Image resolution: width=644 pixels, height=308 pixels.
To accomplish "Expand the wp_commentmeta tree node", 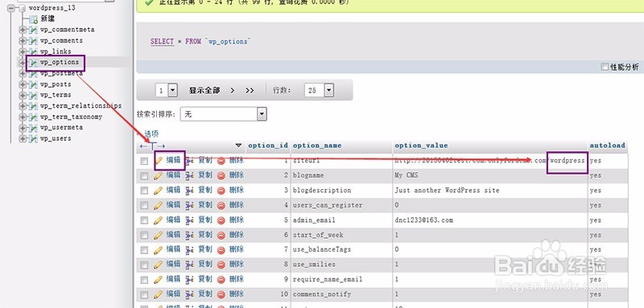I will click(x=23, y=30).
